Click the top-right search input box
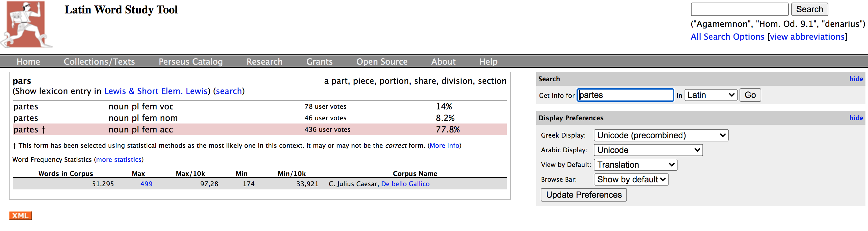Screen dimensions: 868x231 pos(739,9)
